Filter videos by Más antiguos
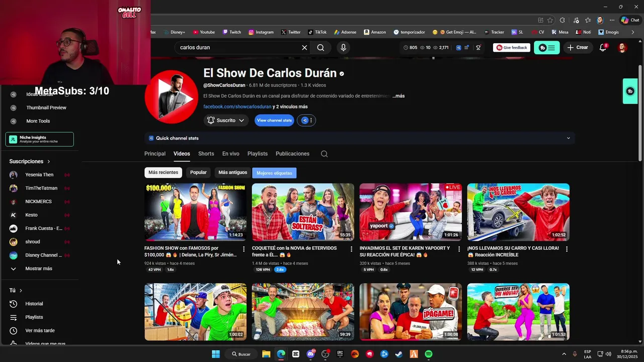Screen dimensions: 644x362 [x=232, y=172]
